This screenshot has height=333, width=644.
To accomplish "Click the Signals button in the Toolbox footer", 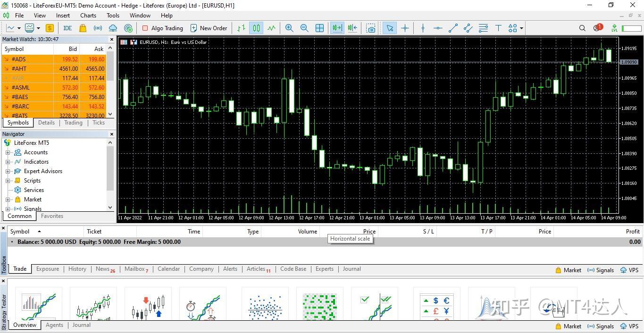I will tap(600, 270).
